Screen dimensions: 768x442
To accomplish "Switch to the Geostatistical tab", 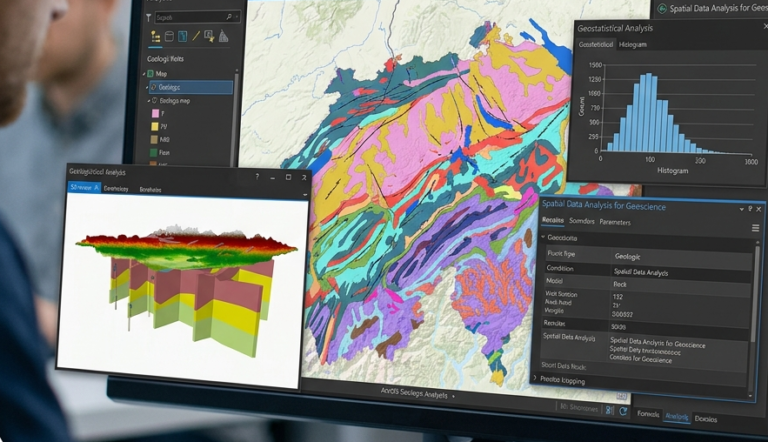I will 596,44.
